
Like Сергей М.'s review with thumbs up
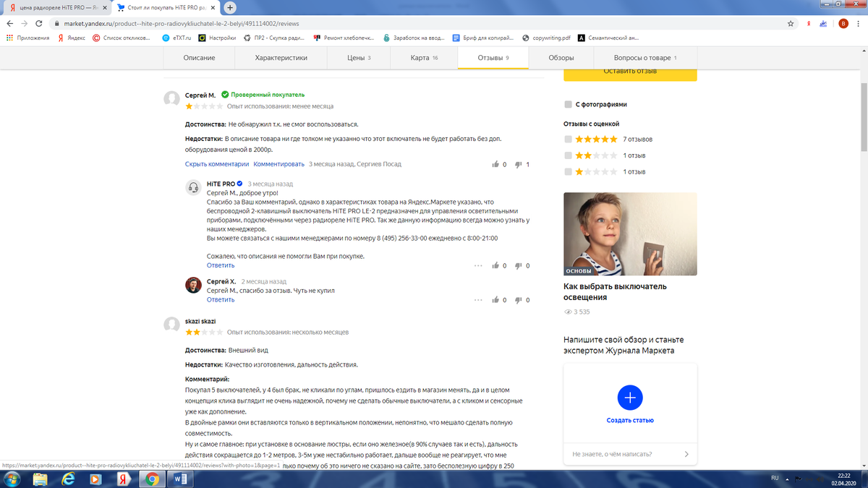click(495, 164)
